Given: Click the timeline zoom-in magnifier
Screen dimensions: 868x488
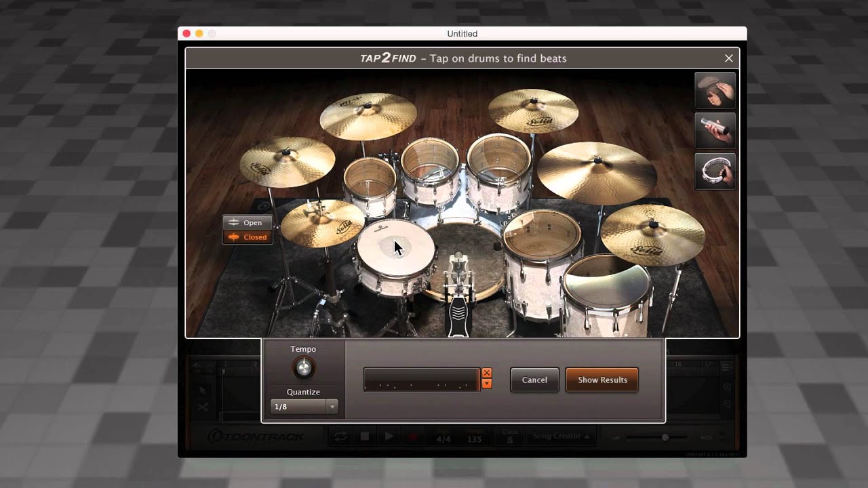Looking at the screenshot, I should (727, 388).
